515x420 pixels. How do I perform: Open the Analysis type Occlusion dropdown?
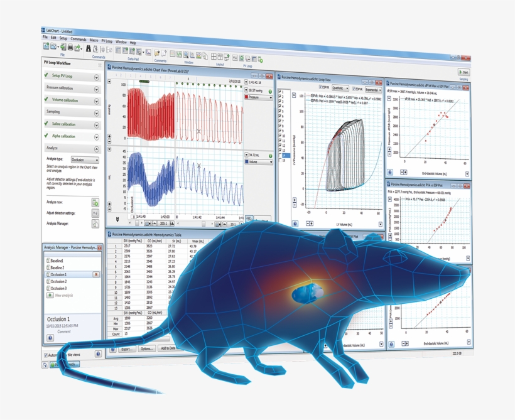(85, 160)
